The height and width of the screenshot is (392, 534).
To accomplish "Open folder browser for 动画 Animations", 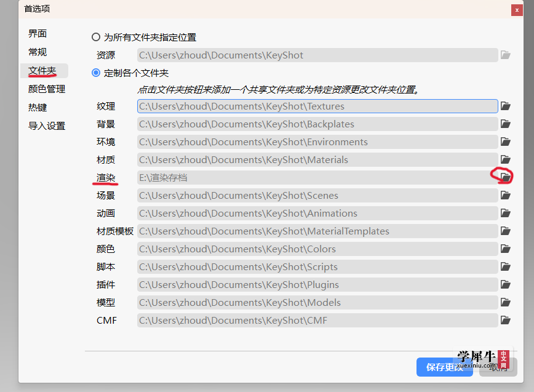I will [x=506, y=213].
